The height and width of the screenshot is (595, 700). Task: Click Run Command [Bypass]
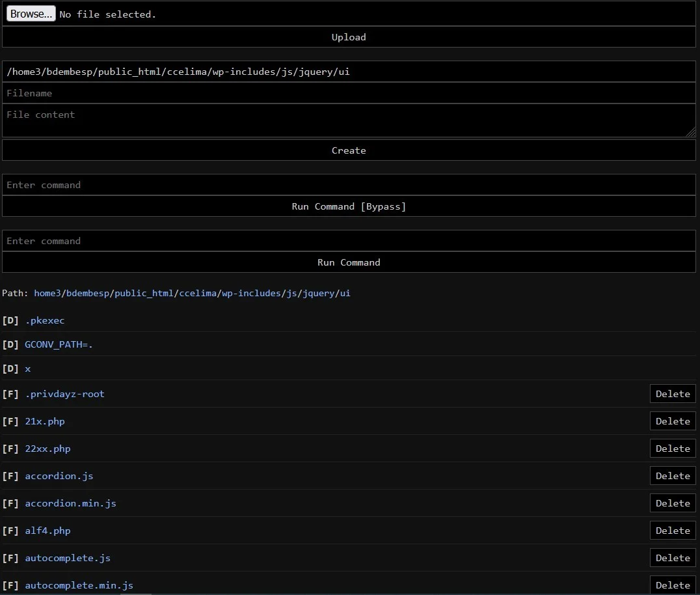(349, 206)
